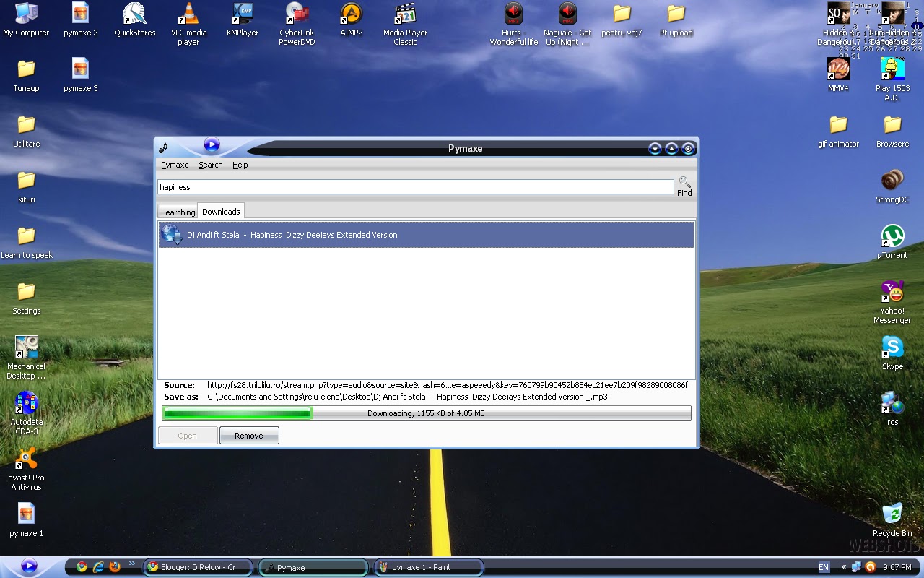Switch to Blogger: DjRelow taskbar window
924x578 pixels.
199,567
